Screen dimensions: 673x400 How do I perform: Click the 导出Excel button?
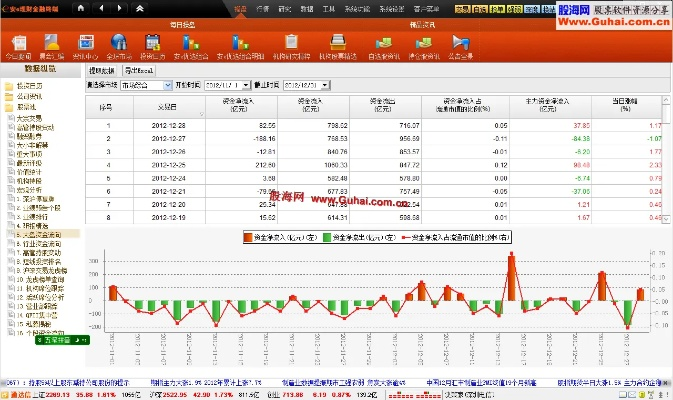(x=140, y=72)
